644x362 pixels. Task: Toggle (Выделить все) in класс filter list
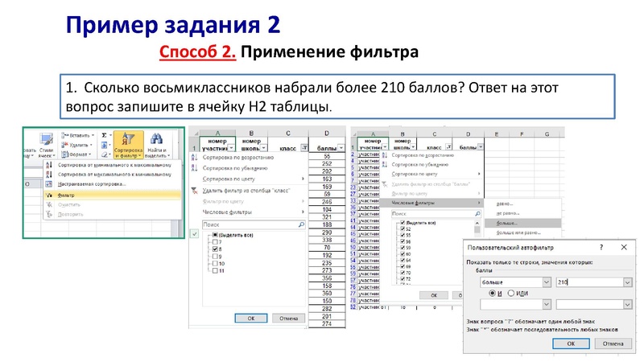click(x=215, y=235)
